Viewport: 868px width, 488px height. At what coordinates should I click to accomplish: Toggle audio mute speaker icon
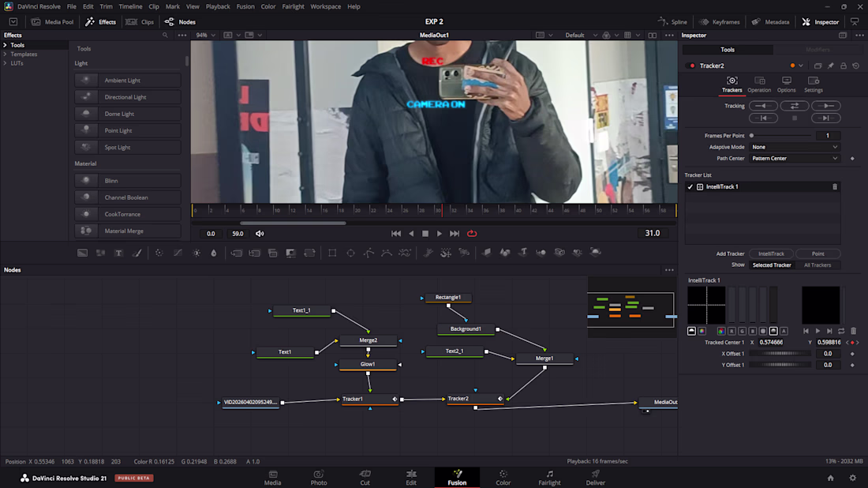tap(260, 234)
